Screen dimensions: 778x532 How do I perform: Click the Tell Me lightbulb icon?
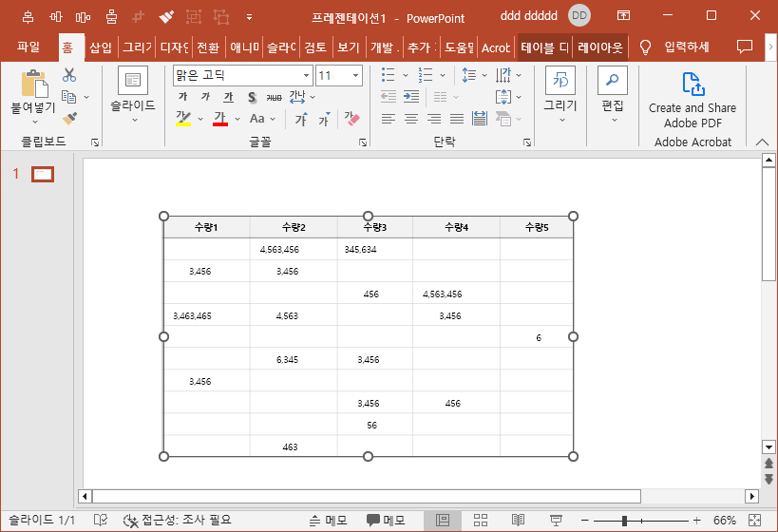pyautogui.click(x=645, y=47)
